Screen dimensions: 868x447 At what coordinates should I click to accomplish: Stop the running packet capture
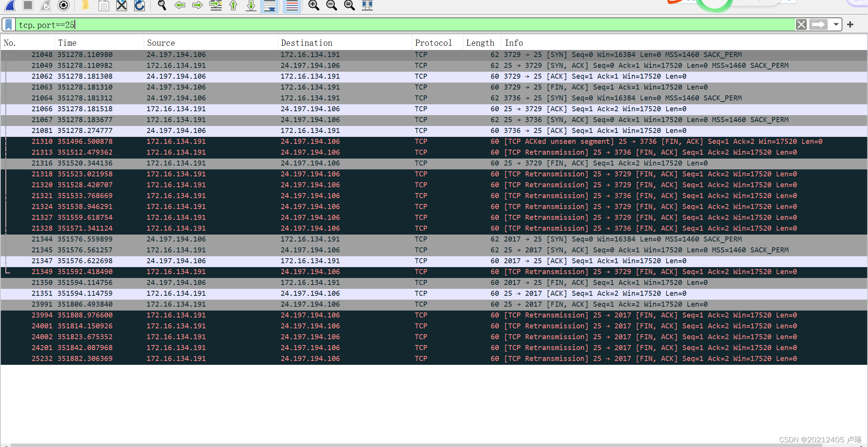coord(28,5)
